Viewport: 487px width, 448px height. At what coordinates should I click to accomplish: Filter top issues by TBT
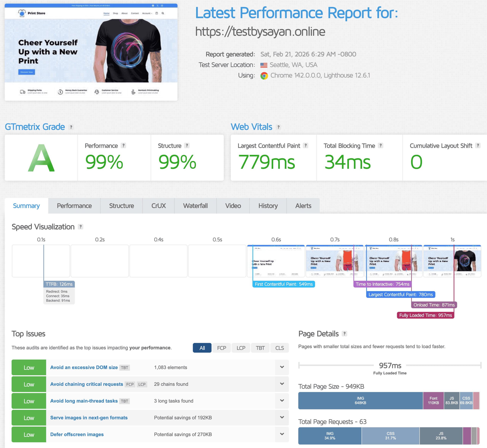[x=260, y=348]
